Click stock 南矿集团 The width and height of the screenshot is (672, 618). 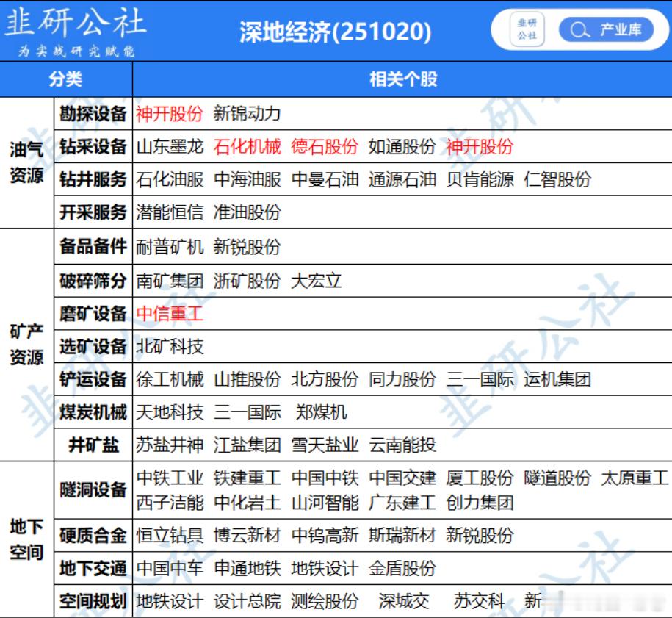point(170,281)
